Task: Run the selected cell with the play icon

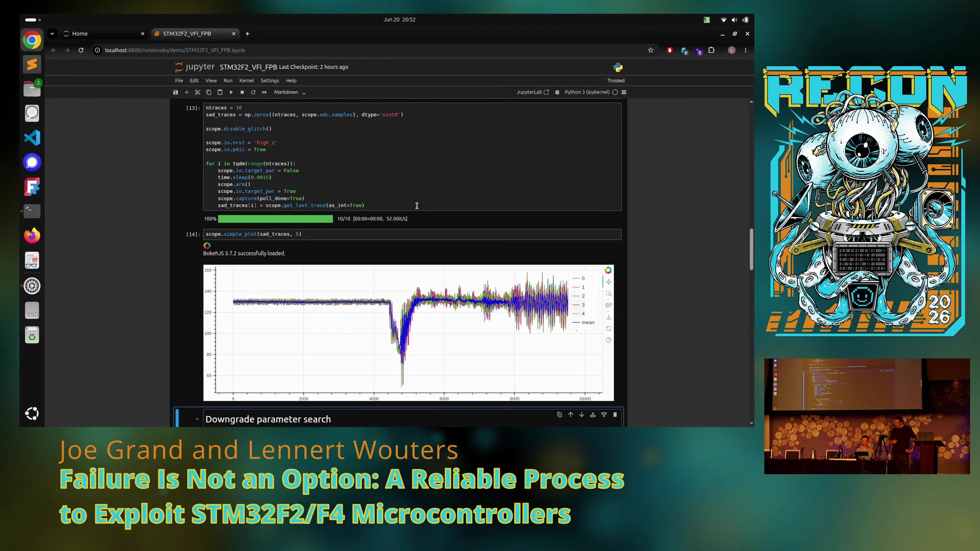Action: click(x=231, y=92)
